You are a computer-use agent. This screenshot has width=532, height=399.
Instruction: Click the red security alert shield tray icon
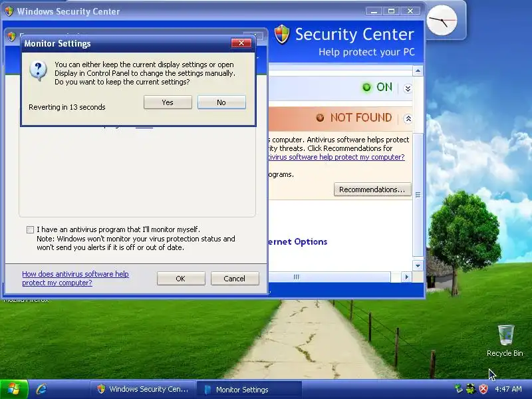[x=483, y=389]
